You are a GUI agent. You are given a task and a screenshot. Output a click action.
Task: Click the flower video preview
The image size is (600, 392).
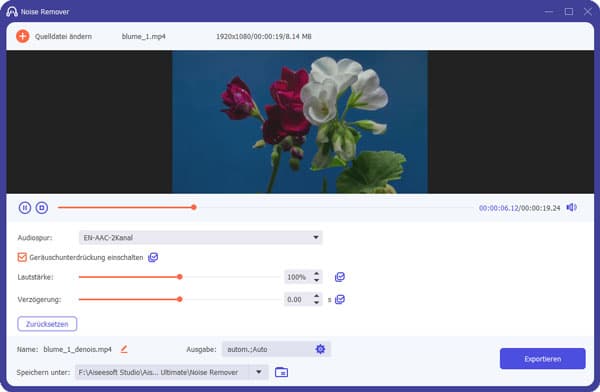tap(300, 122)
